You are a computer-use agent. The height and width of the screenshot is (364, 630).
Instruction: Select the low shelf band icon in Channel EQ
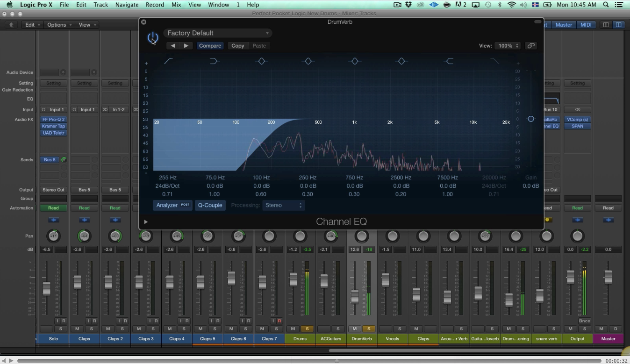(x=215, y=61)
